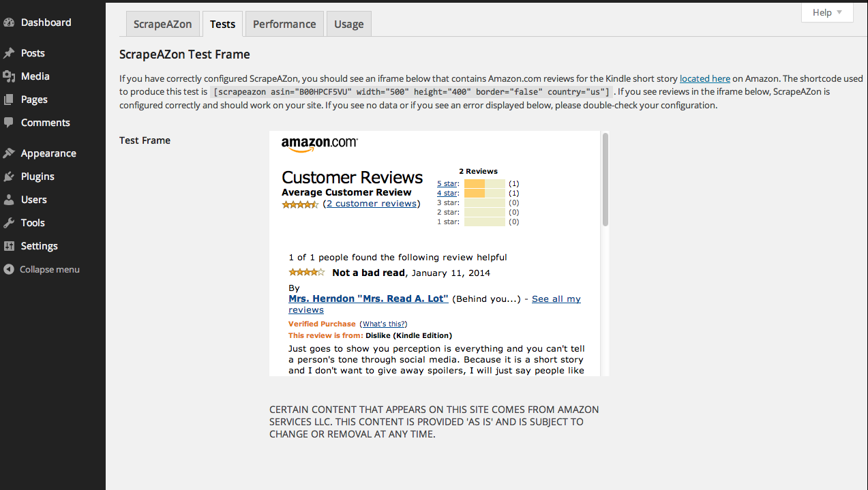Screen dimensions: 868x490
Task: Collapse the admin sidebar menu
Action: tap(42, 269)
